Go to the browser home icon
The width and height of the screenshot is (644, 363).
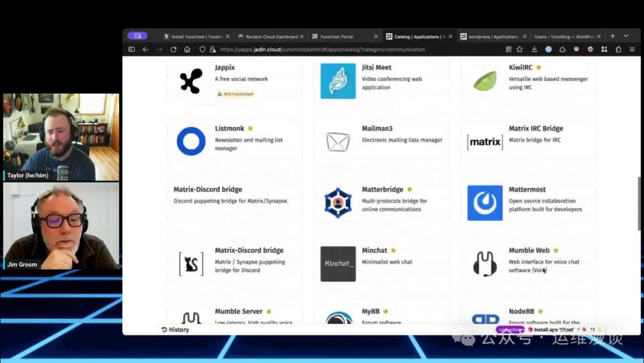click(187, 50)
